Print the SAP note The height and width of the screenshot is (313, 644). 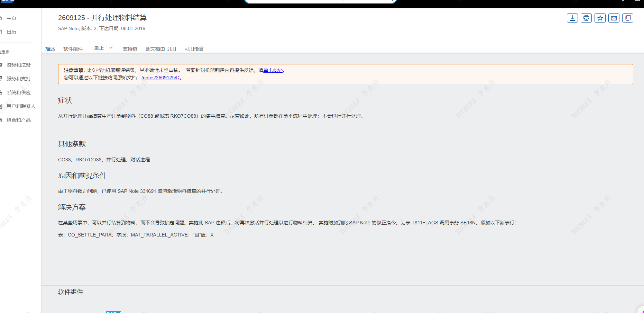pos(586,18)
